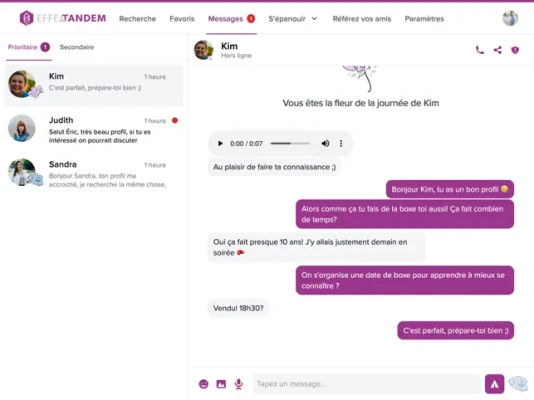Image resolution: width=534 pixels, height=400 pixels.
Task: Play the voice message from Kim
Action: click(220, 143)
